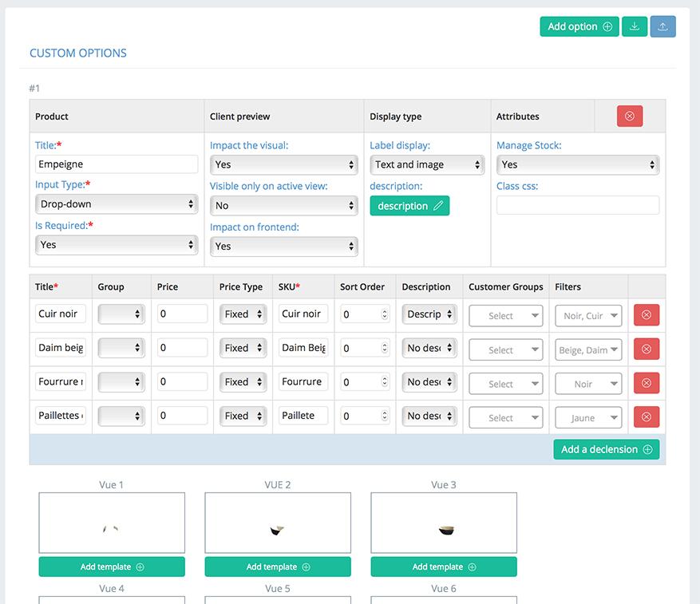This screenshot has width=700, height=604.
Task: Open Description dropdown in Cuir noir row
Action: pyautogui.click(x=429, y=314)
